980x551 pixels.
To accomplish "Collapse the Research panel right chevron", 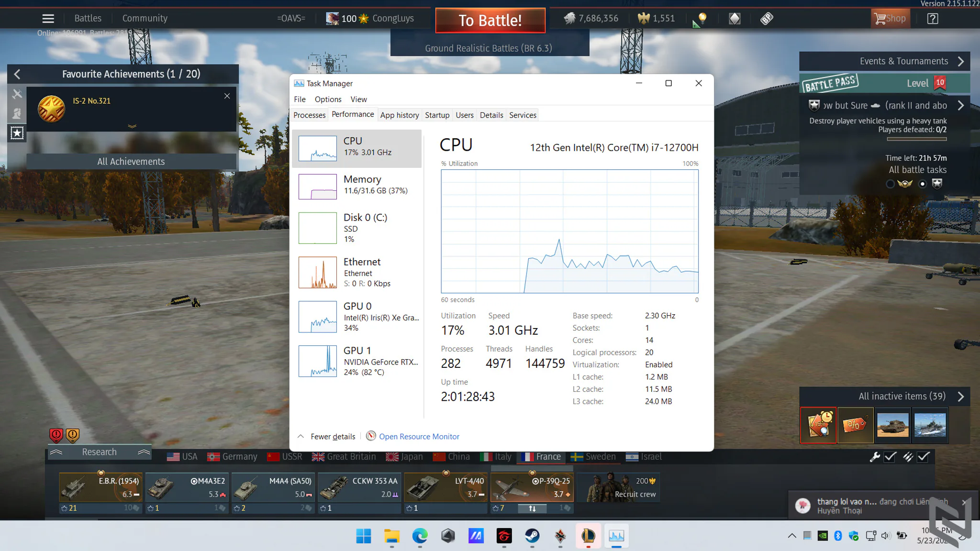I will pos(144,452).
